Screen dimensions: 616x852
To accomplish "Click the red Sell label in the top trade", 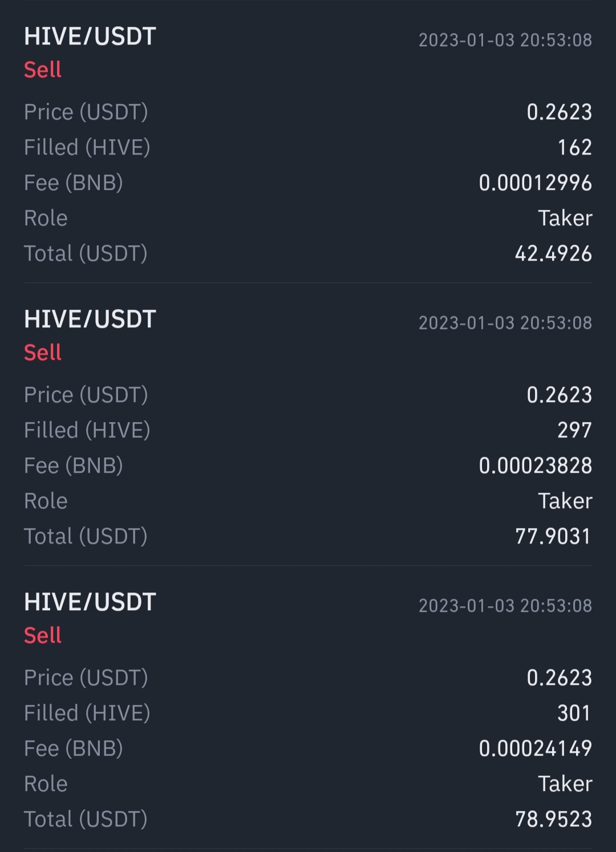I will [x=43, y=70].
